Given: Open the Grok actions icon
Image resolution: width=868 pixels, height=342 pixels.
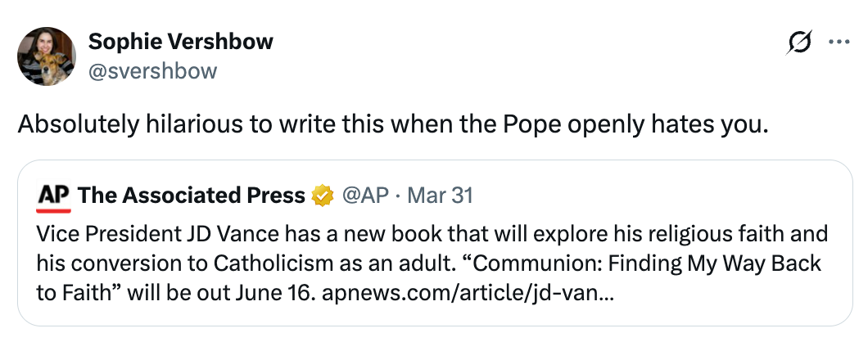Looking at the screenshot, I should [x=798, y=42].
